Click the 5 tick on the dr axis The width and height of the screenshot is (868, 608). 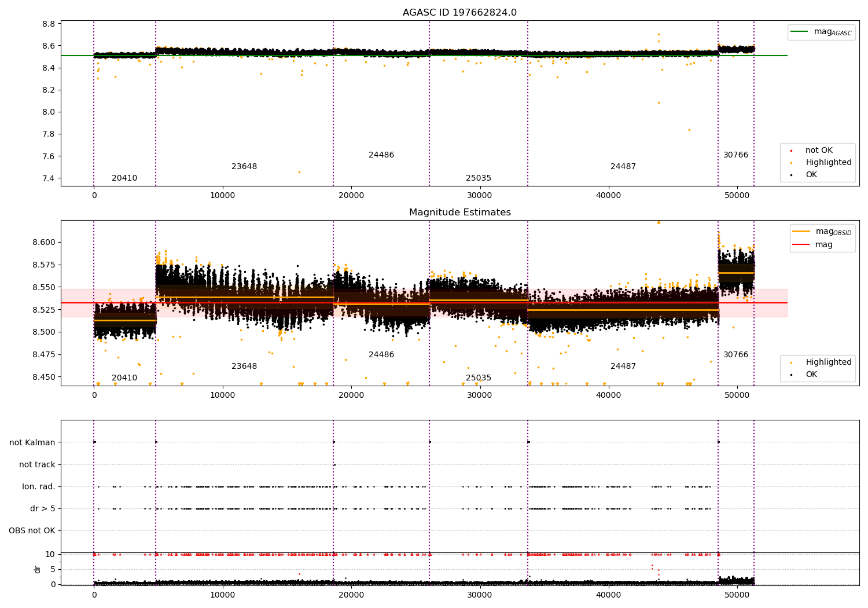(x=53, y=570)
